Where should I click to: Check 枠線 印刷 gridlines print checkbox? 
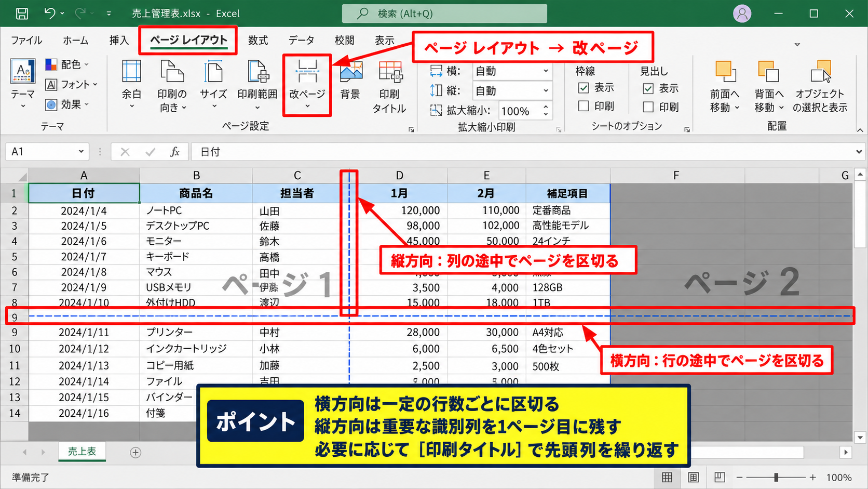click(584, 107)
